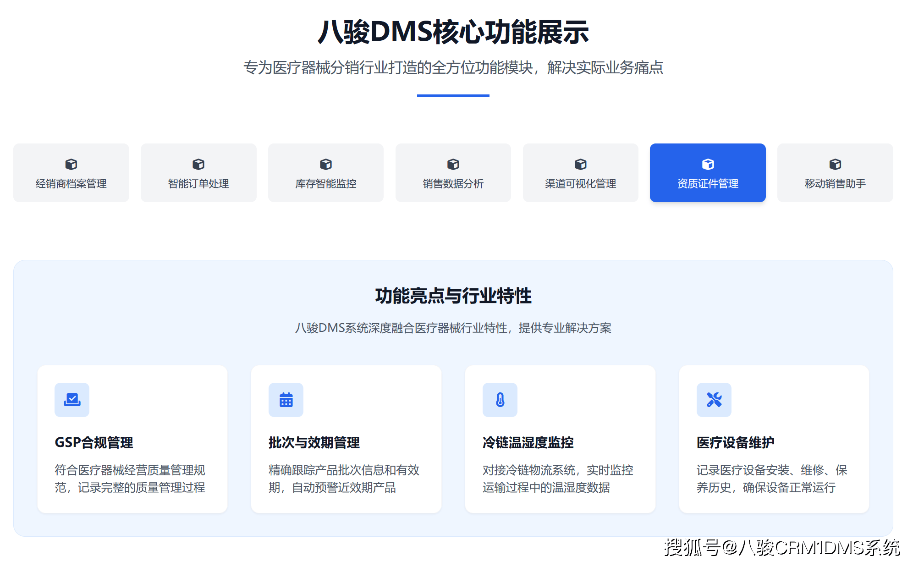924x567 pixels.
Task: Click the 搜狐号@八骏CRM DMS系统 watermark
Action: coord(781,547)
